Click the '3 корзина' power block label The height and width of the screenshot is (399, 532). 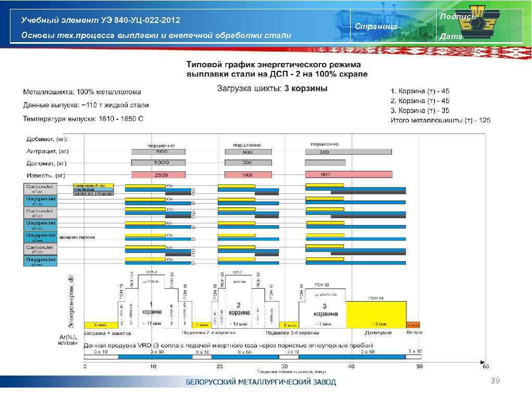[325, 310]
